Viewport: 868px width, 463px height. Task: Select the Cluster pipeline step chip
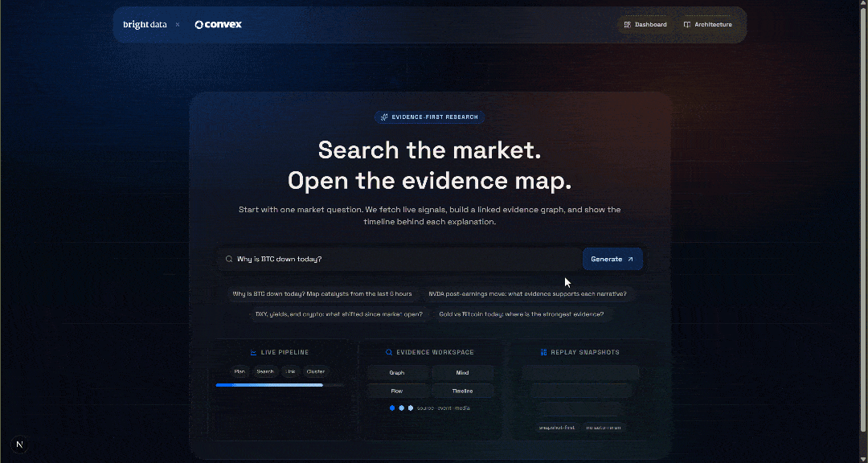pyautogui.click(x=315, y=371)
